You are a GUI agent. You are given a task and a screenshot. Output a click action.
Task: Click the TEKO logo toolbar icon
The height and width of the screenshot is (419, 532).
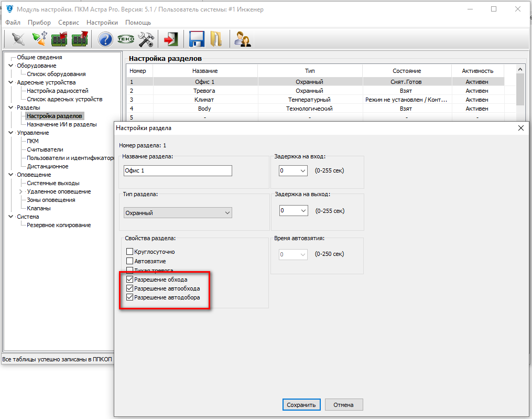[126, 39]
